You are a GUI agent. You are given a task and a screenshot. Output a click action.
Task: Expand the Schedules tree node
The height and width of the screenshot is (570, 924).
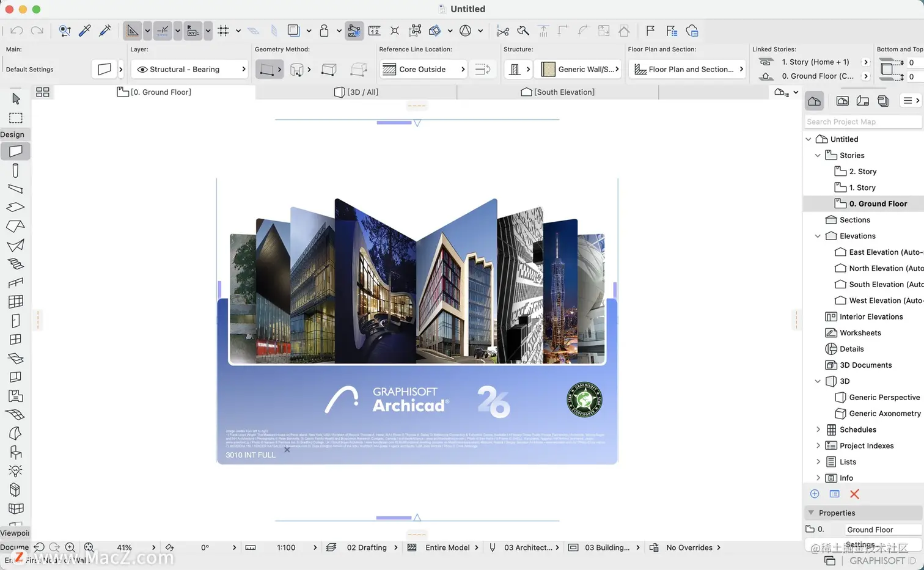pos(818,429)
